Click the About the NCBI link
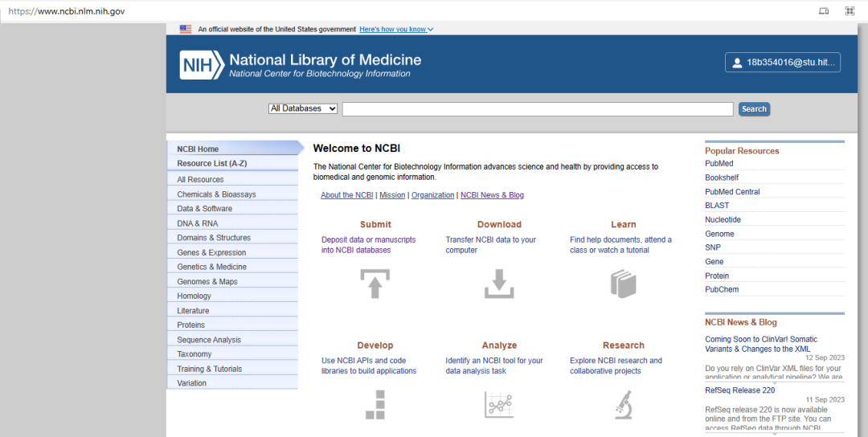The image size is (868, 437). (x=347, y=194)
